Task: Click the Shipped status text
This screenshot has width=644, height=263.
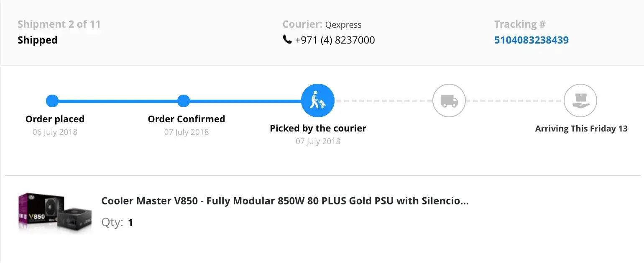Action: point(37,40)
